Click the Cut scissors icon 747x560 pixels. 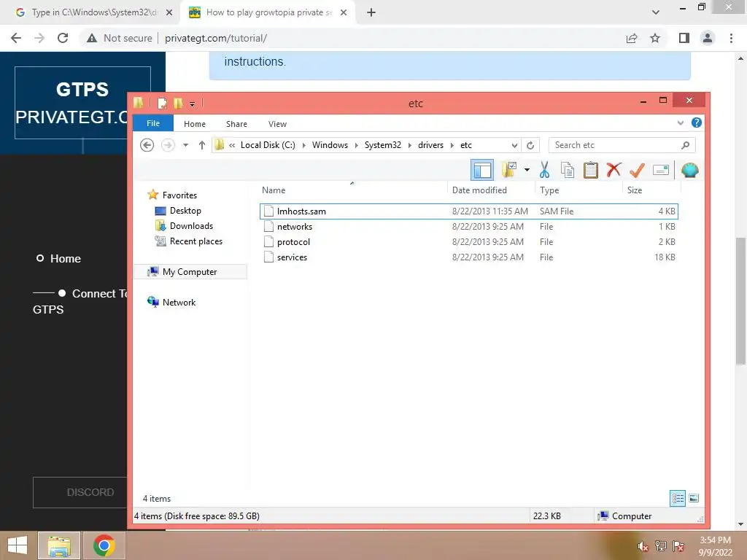point(544,169)
